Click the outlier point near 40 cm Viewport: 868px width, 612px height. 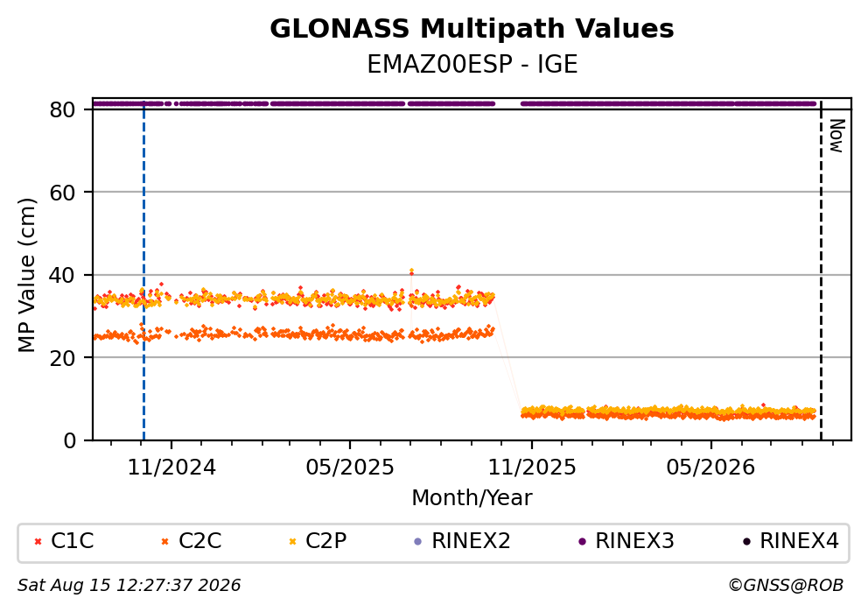pos(411,271)
